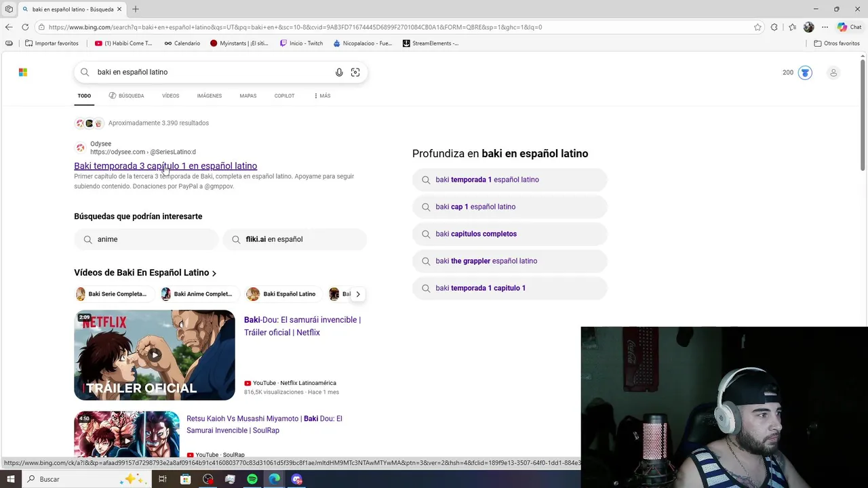Search 'baki the grappler español latino'

(x=509, y=261)
